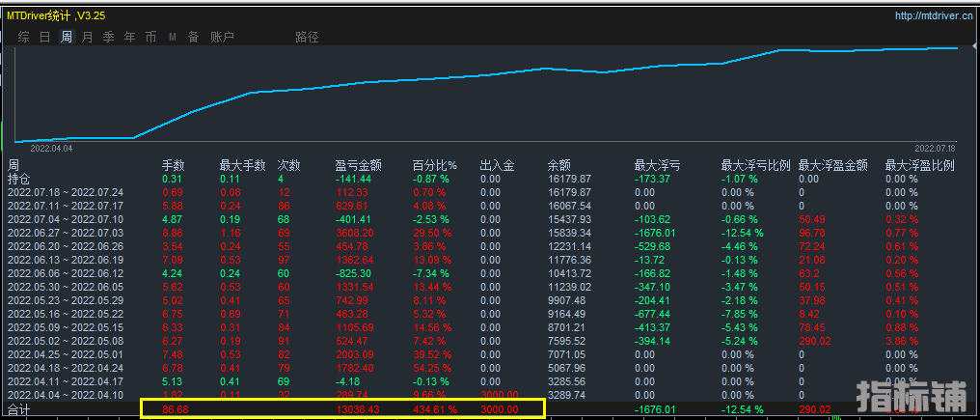The image size is (980, 420).
Task: Click the 2022.07.18 end date on chart
Action: 934,148
